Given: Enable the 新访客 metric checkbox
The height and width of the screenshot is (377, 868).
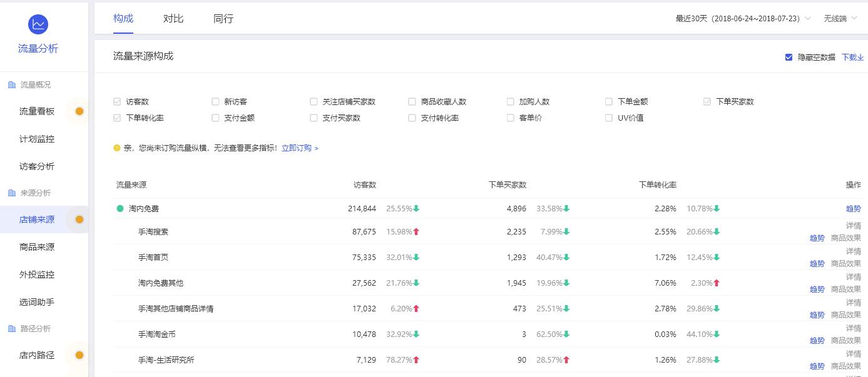Looking at the screenshot, I should pos(215,101).
